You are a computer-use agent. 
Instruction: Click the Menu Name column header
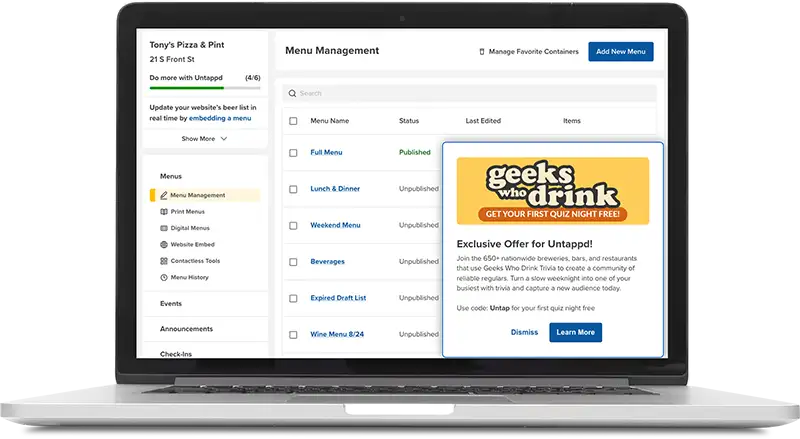(x=330, y=121)
